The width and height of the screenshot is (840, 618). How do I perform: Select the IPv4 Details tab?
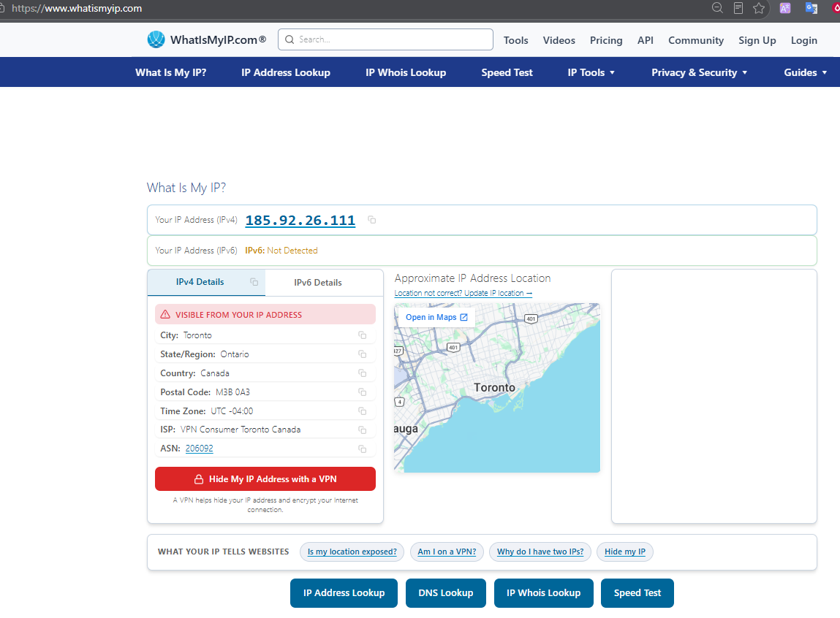(x=206, y=282)
